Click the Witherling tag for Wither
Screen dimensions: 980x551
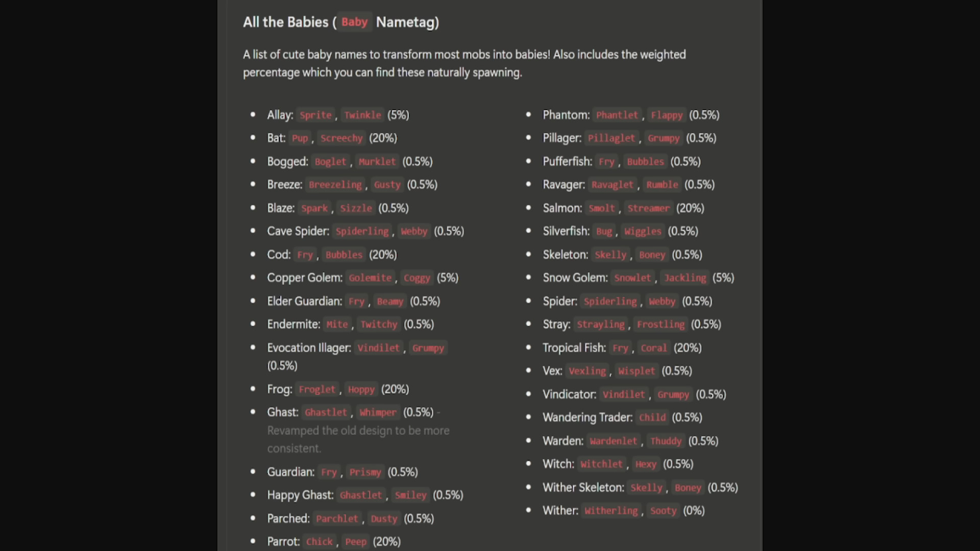[x=611, y=511]
